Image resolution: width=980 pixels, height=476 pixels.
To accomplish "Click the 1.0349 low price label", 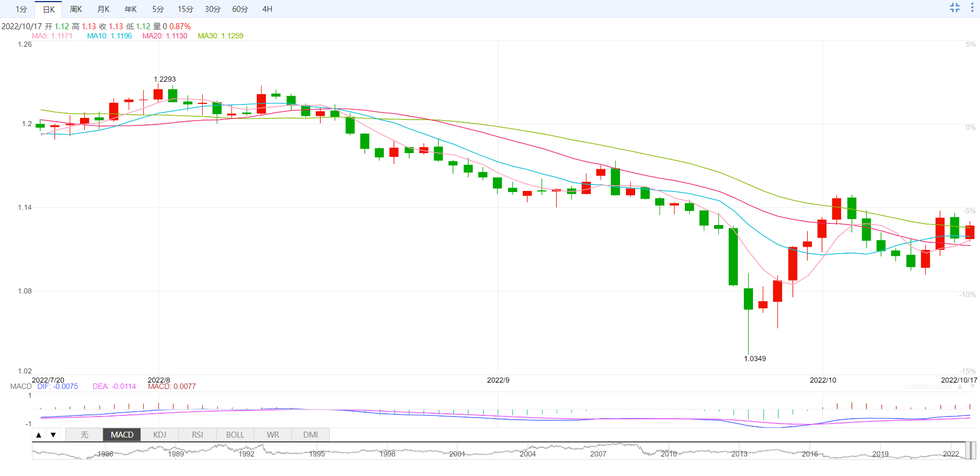I will tap(755, 359).
